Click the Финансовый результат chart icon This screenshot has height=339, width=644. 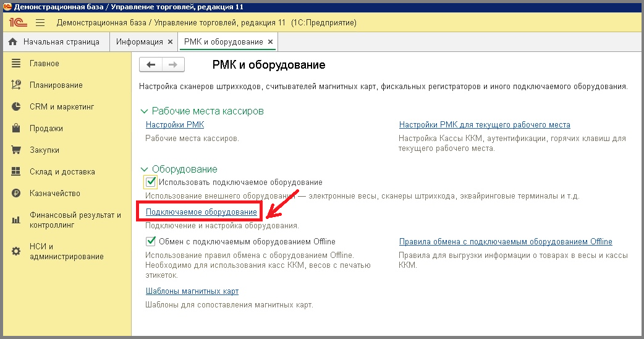16,220
